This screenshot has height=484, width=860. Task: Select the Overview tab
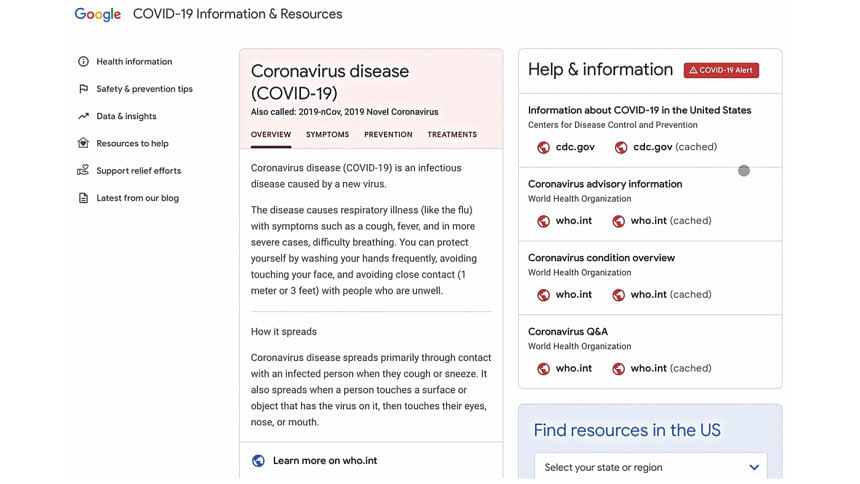pyautogui.click(x=271, y=134)
